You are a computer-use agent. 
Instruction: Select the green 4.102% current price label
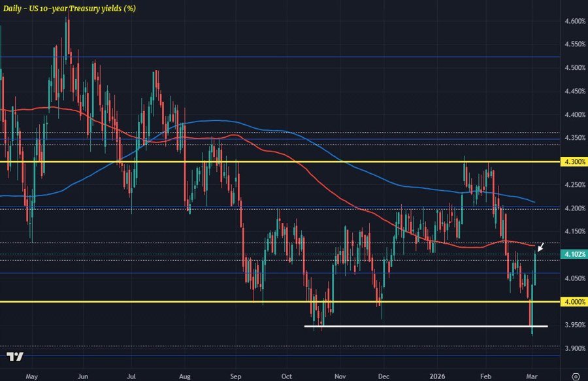point(572,254)
